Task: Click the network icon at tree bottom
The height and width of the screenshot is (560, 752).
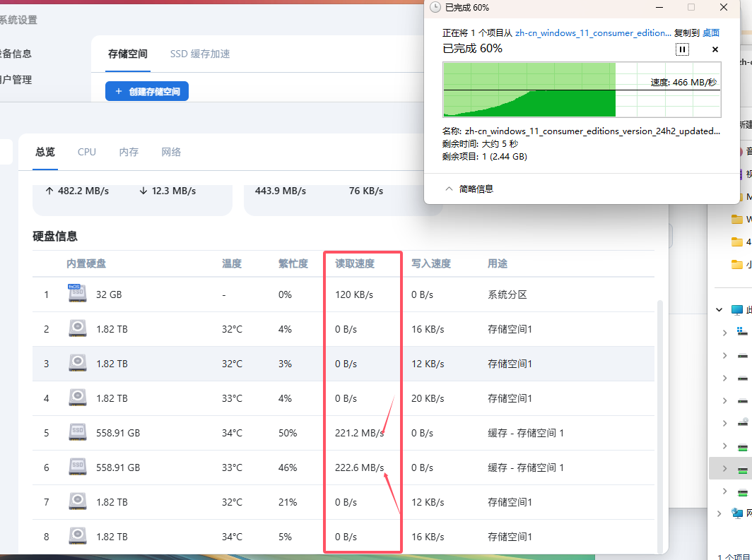Action: point(737,513)
